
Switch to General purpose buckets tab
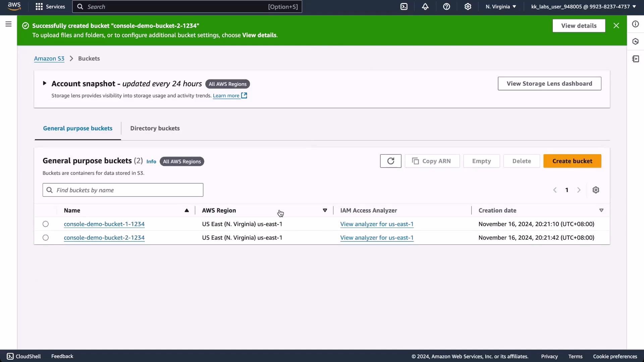point(77,128)
